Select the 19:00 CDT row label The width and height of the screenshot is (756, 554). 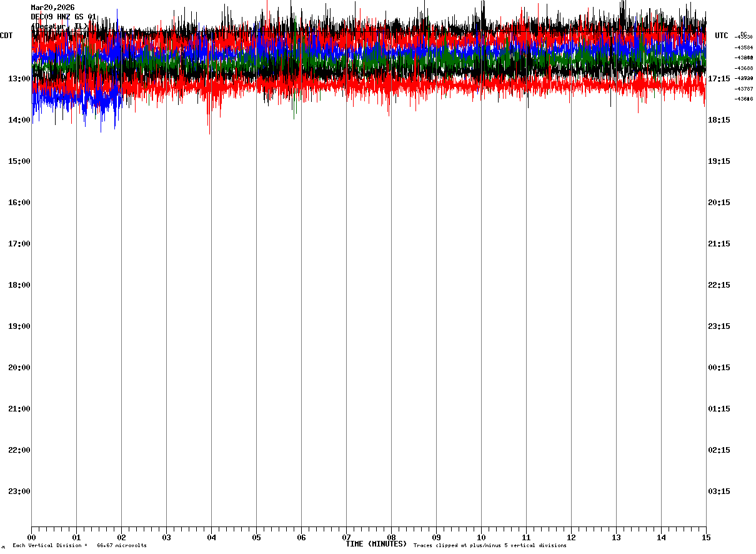[19, 326]
